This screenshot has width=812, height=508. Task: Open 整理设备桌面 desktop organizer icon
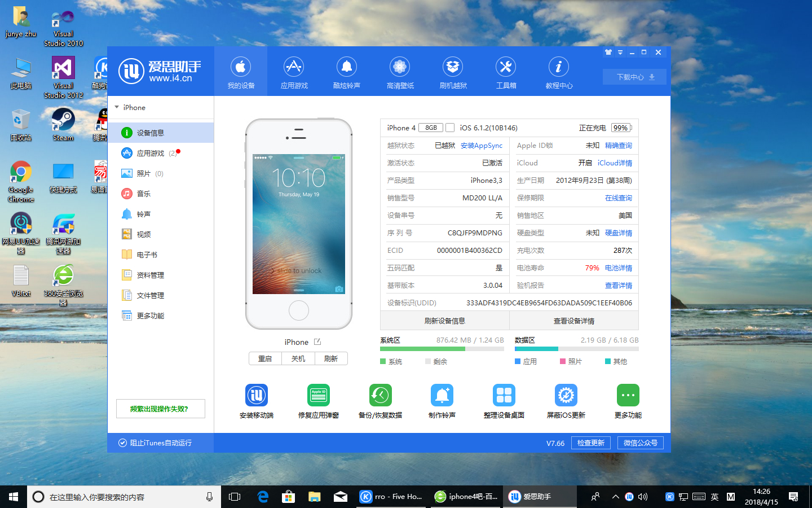coord(504,395)
